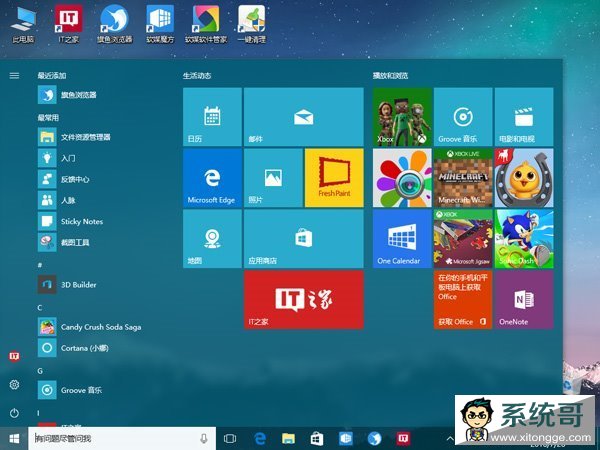Image resolution: width=600 pixels, height=450 pixels.
Task: Click the Cortana search box
Action: click(122, 439)
